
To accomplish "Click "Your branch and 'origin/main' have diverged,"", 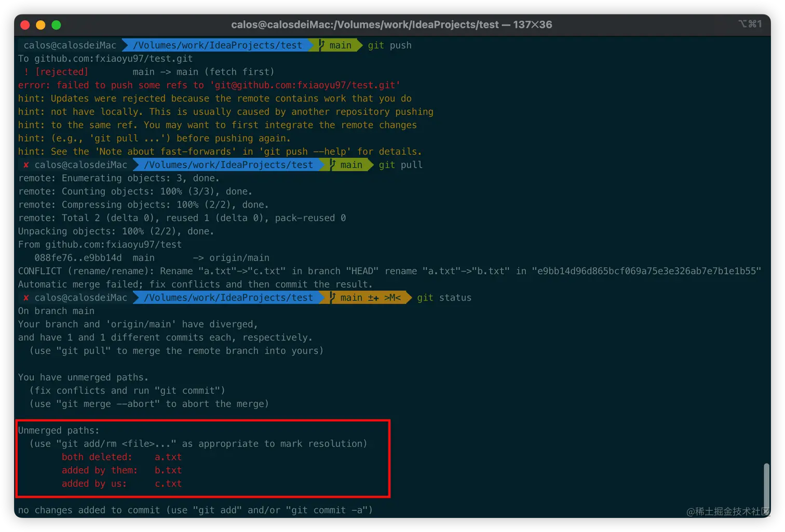I will (138, 324).
